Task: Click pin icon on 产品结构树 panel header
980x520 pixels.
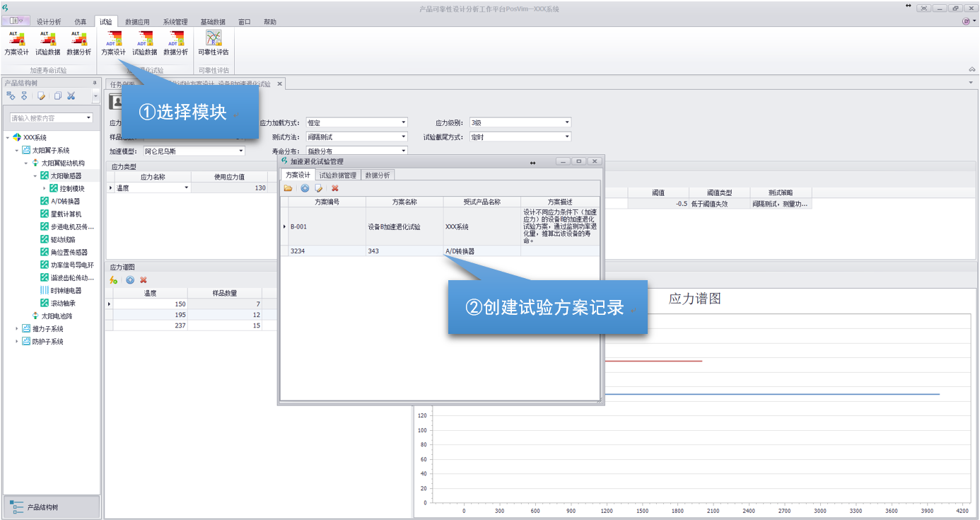Action: 95,83
